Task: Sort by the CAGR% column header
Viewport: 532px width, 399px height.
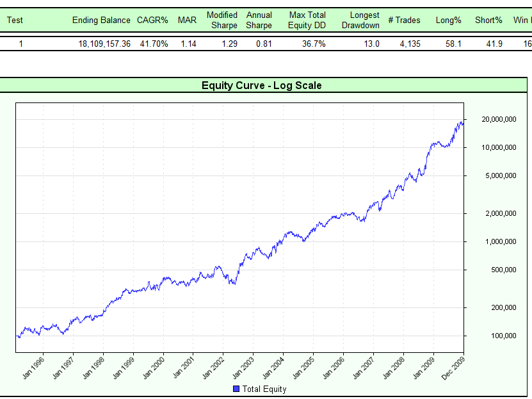Action: (152, 20)
